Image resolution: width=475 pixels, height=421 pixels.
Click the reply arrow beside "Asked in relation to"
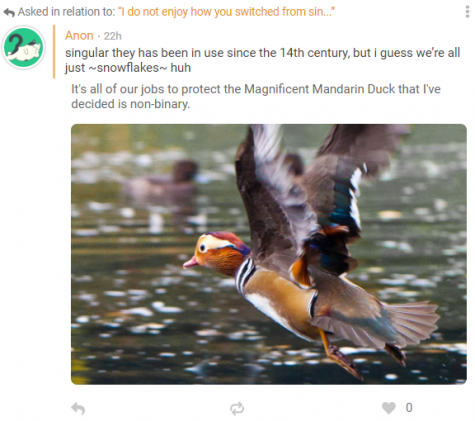coord(9,13)
